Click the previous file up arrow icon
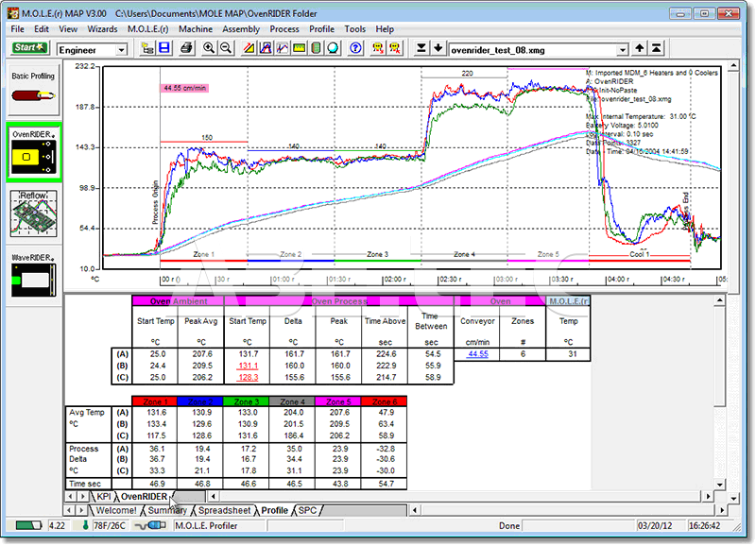The image size is (756, 546). (640, 48)
